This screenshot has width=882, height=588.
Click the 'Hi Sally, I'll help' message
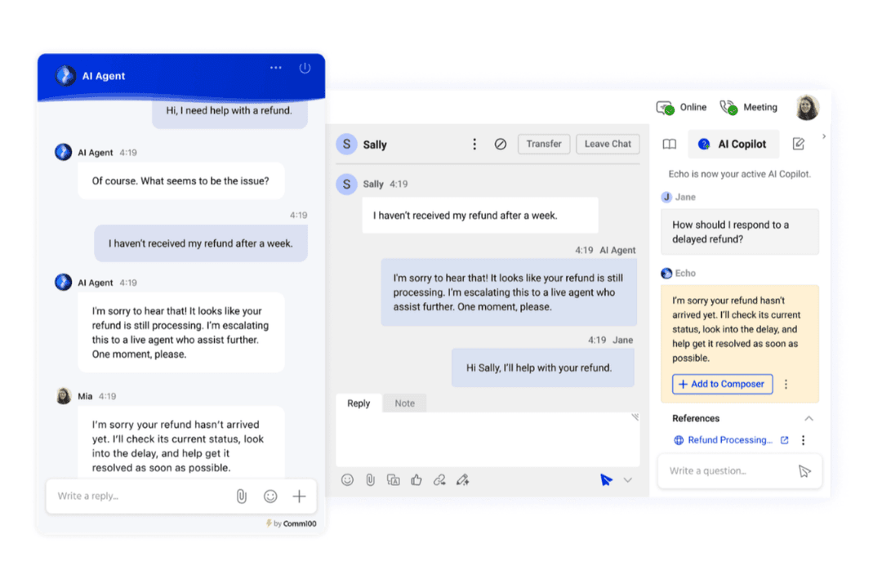[543, 367]
